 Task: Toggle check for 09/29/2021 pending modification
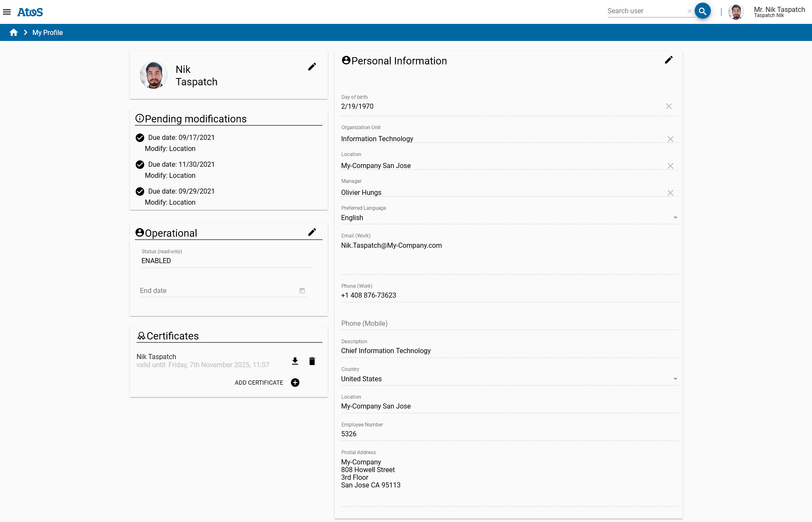[x=140, y=191]
